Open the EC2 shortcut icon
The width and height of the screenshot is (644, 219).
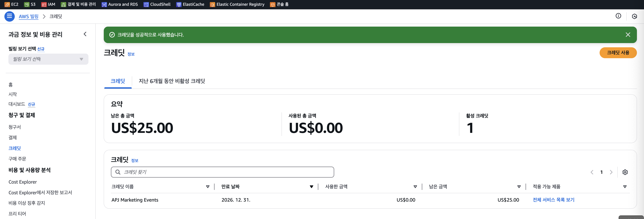pyautogui.click(x=7, y=5)
